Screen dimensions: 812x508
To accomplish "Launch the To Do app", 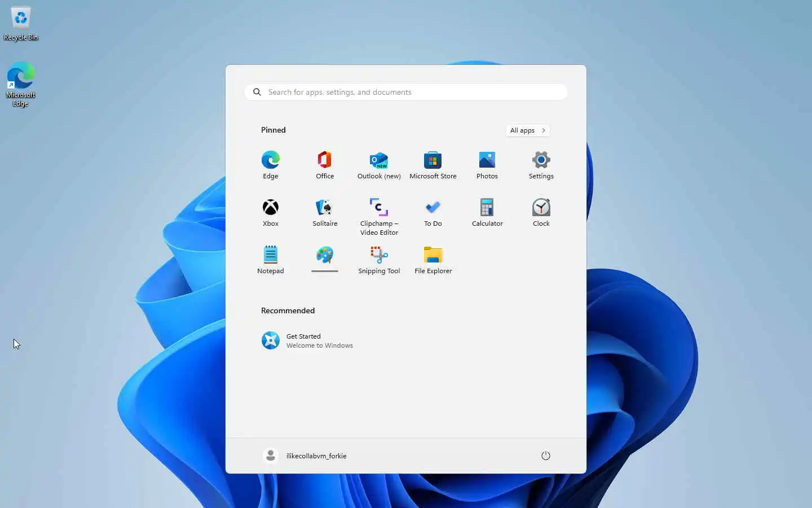I will point(433,212).
